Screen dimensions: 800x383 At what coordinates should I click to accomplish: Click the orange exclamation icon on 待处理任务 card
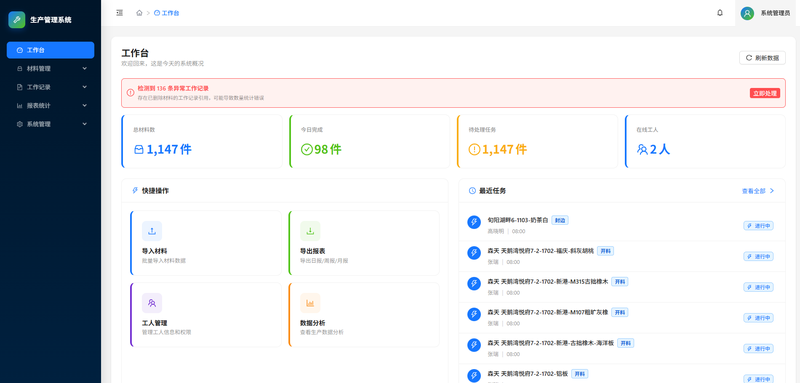point(474,149)
